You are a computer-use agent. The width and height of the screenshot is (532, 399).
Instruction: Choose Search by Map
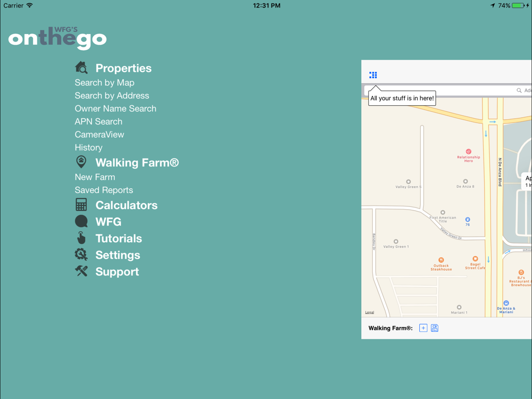tap(104, 83)
